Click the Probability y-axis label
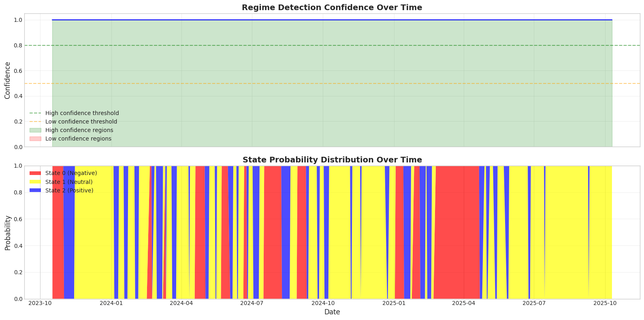Image resolution: width=644 pixels, height=320 pixels. coord(7,233)
